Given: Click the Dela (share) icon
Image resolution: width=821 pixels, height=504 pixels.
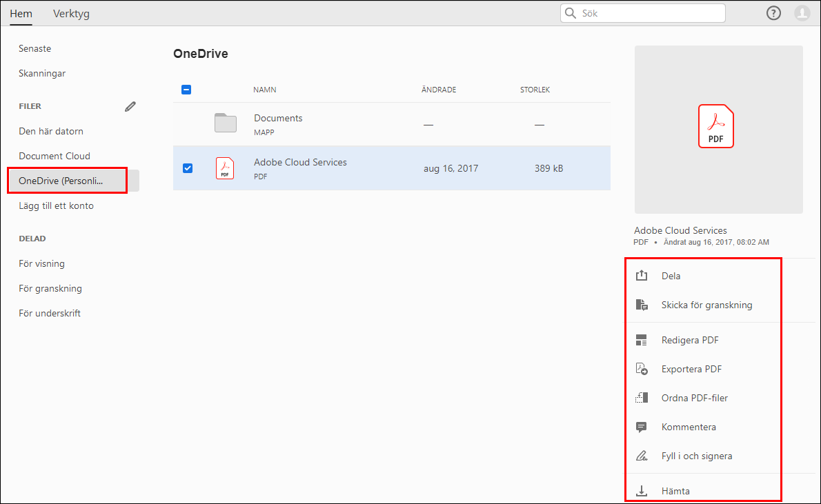Looking at the screenshot, I should 642,274.
